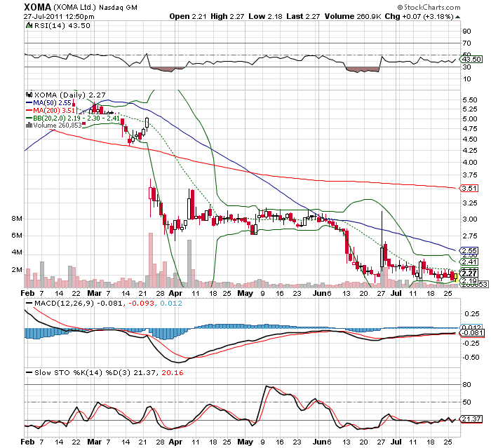The height and width of the screenshot is (448, 491).
Task: Click the red -0.093 MACD signal value
Action: [x=142, y=303]
